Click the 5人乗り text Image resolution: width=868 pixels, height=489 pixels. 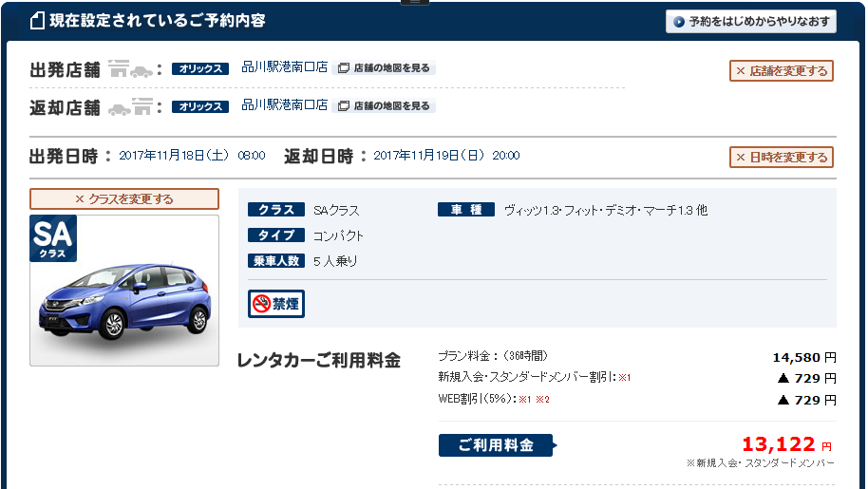[x=335, y=261]
